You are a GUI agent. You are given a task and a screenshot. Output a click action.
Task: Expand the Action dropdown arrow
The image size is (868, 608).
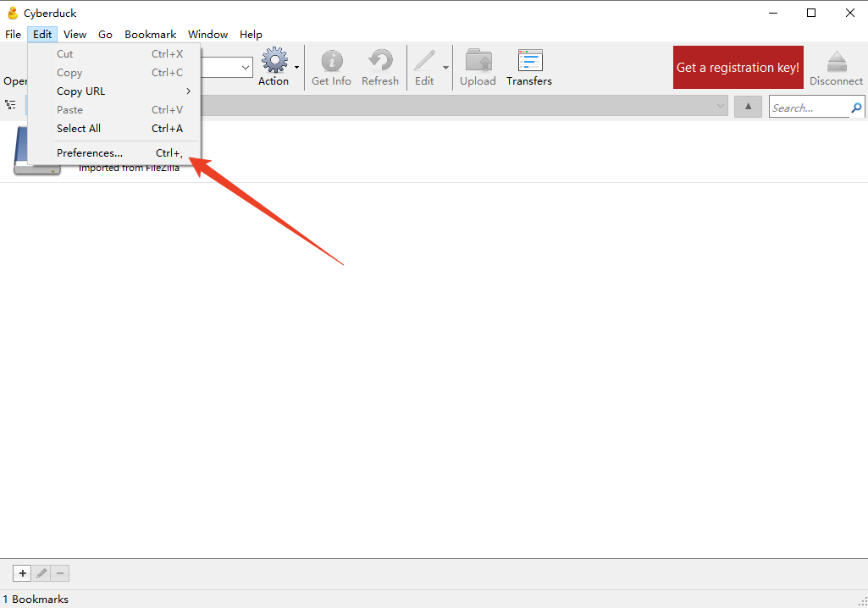[296, 68]
